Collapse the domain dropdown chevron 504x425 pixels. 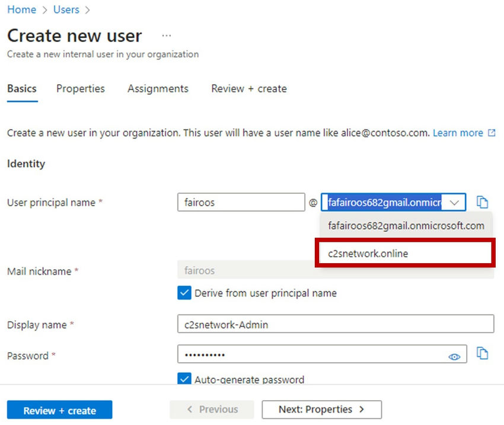coord(455,203)
